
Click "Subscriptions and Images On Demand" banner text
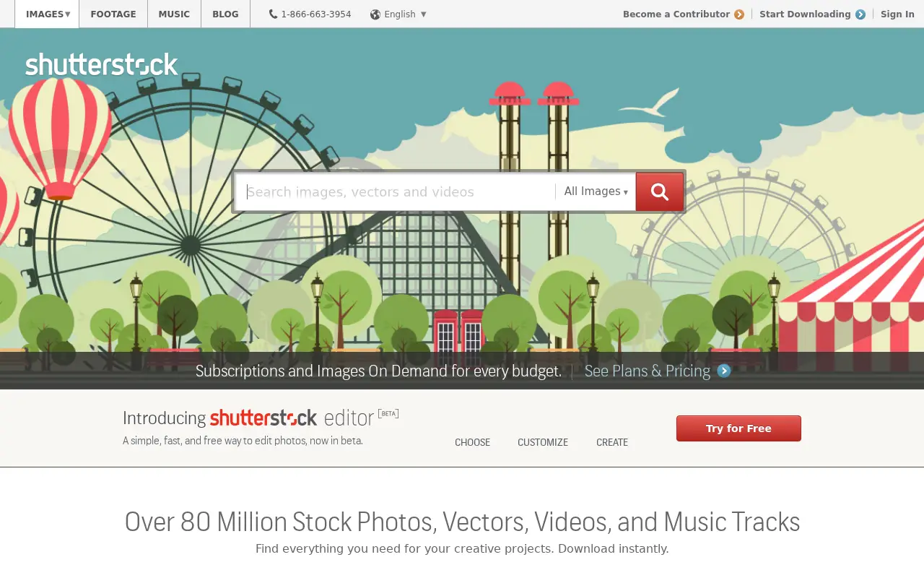pos(378,371)
